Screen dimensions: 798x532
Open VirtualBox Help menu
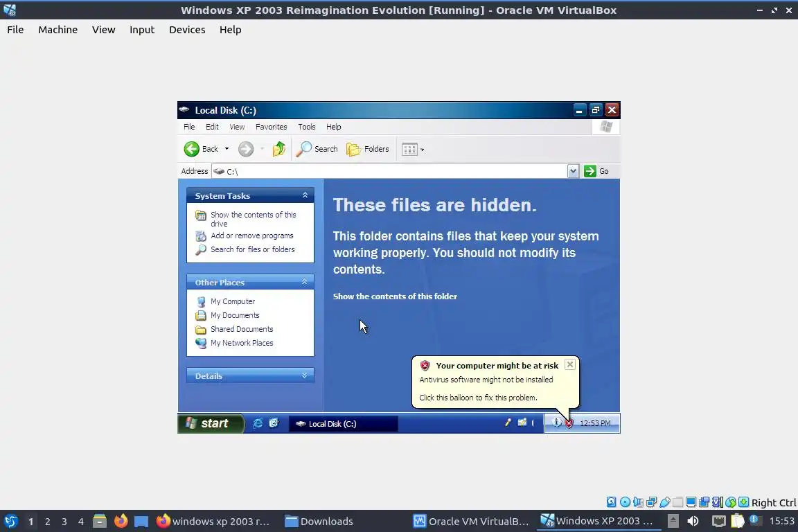(x=231, y=30)
